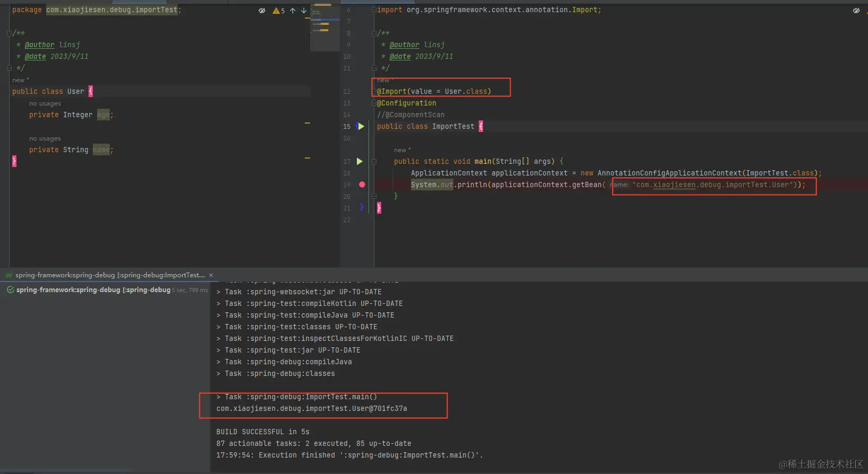The height and width of the screenshot is (474, 868).
Task: Click @author tag in User editor
Action: click(40, 45)
